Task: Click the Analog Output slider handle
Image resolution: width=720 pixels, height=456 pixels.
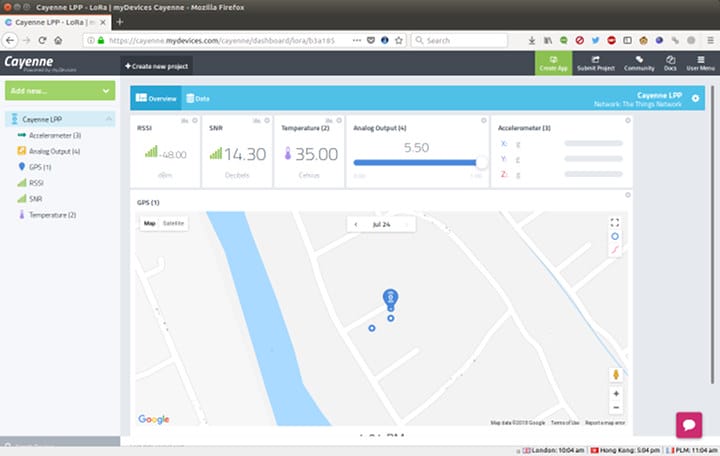Action: coord(481,162)
